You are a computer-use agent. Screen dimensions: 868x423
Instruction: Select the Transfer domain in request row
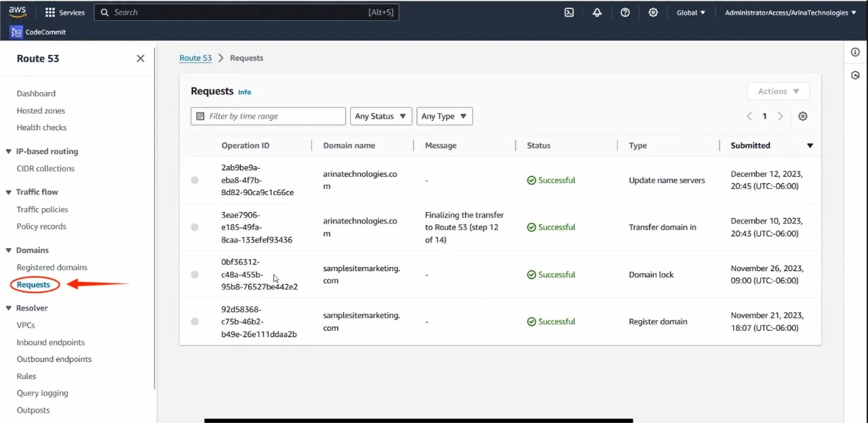pos(195,227)
